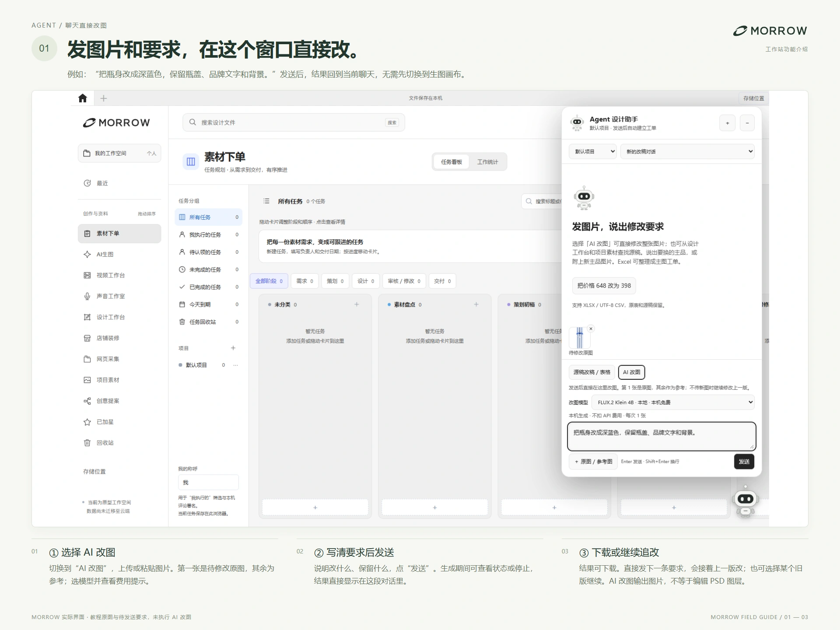Minimize the Agent 设计助手 panel
This screenshot has width=840, height=630.
[x=747, y=123]
